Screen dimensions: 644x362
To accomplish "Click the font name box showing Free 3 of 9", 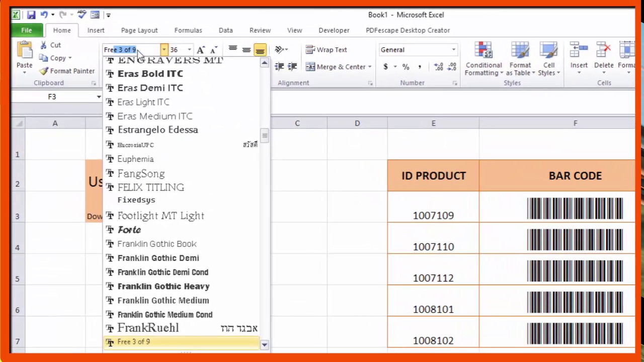I will [x=132, y=50].
